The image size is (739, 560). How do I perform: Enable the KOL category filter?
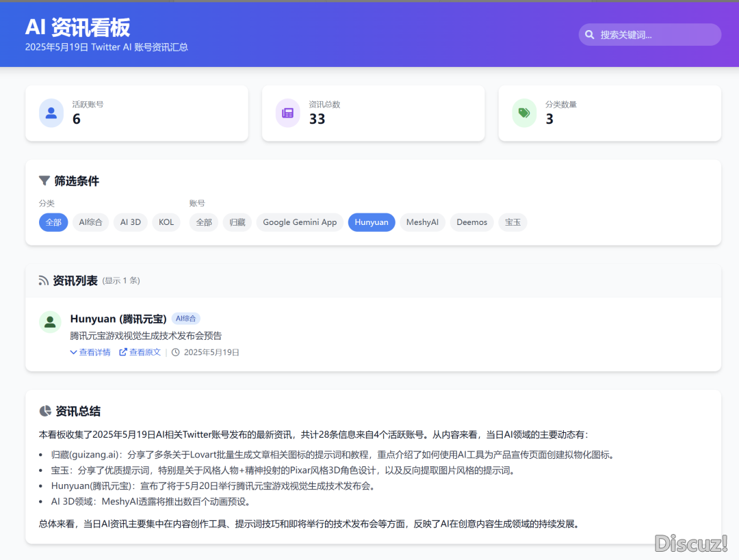point(166,222)
